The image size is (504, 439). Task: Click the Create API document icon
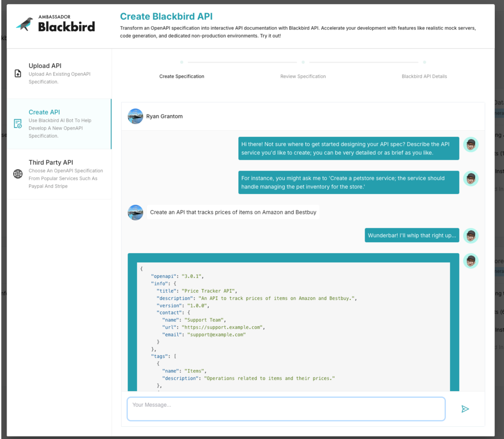[18, 124]
